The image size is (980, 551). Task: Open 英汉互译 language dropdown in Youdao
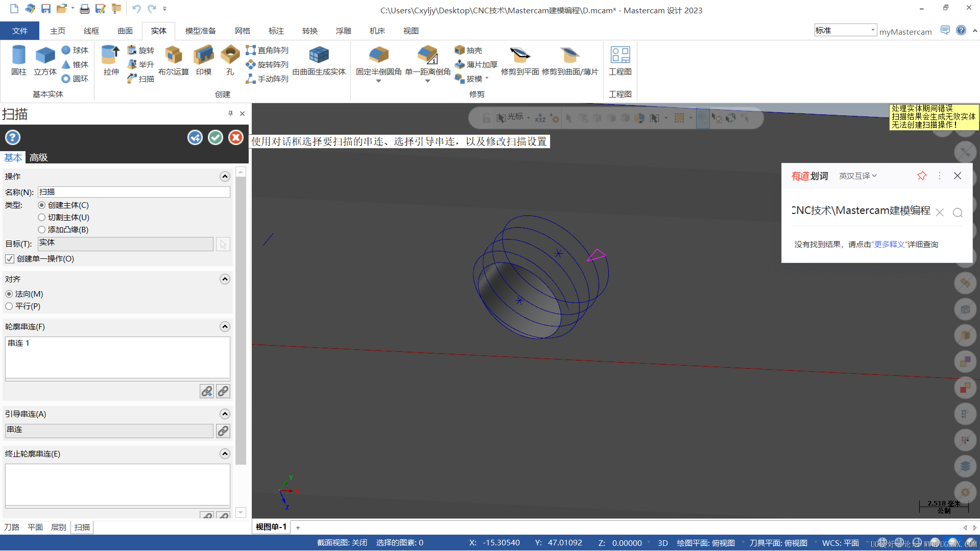click(858, 176)
